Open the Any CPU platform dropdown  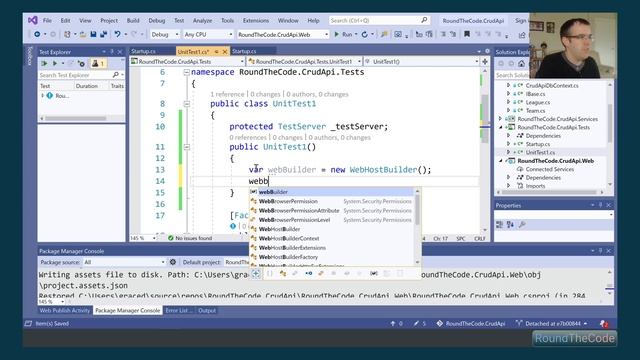(x=208, y=35)
